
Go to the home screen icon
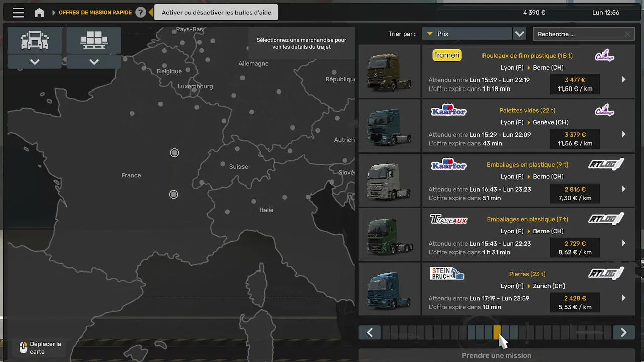click(39, 13)
